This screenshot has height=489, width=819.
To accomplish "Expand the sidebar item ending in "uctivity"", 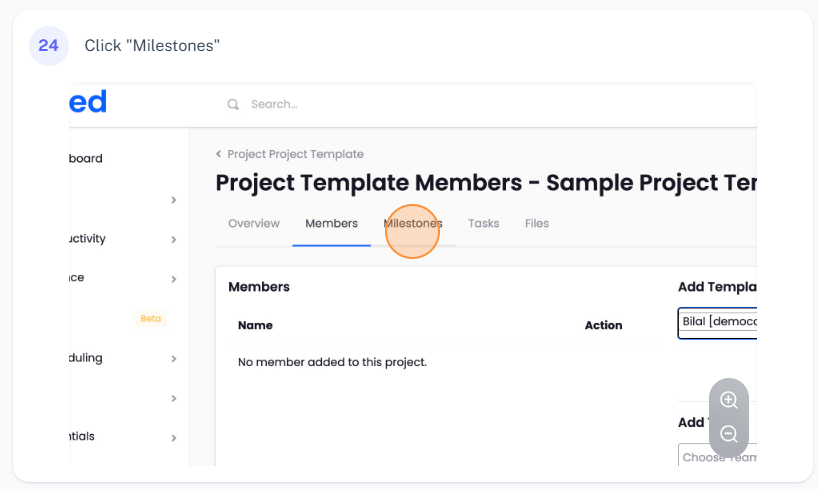I will coord(173,240).
